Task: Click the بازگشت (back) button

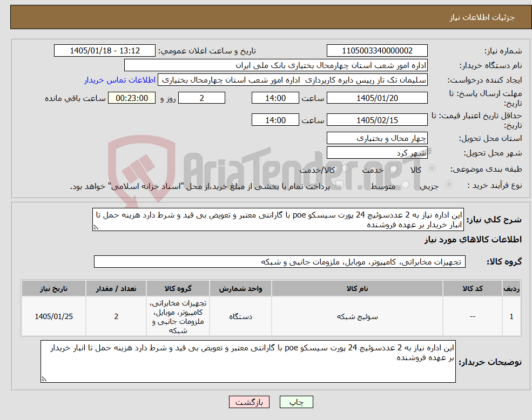Action: point(249,402)
